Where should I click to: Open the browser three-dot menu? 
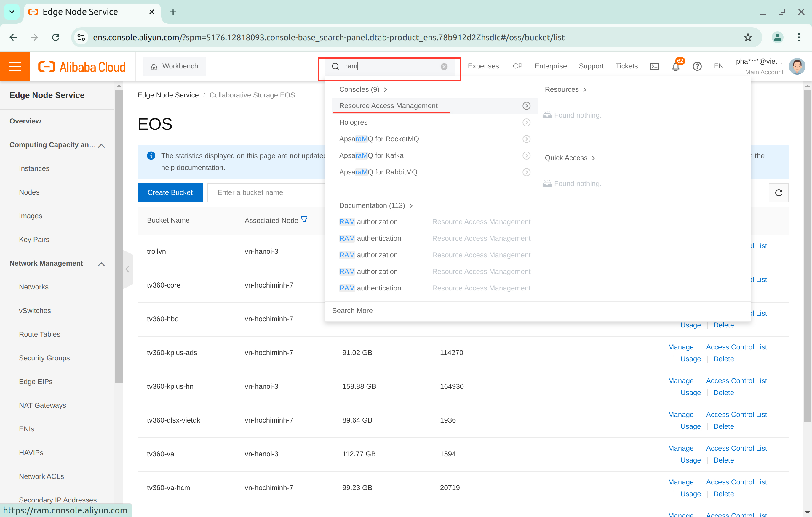coord(798,37)
